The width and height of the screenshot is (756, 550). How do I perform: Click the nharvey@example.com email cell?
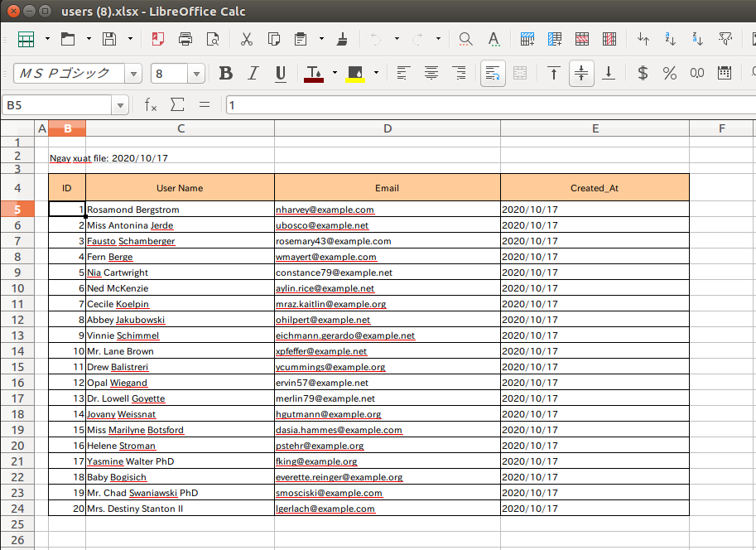coord(388,210)
